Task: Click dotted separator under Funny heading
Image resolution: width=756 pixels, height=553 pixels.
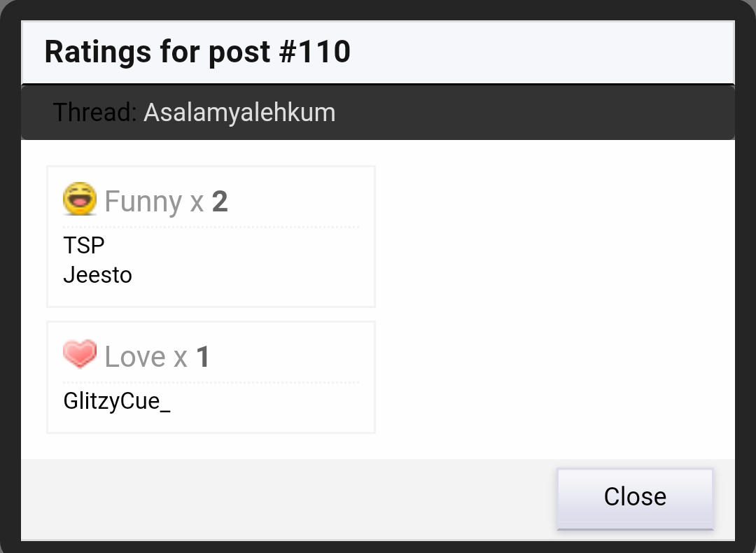Action: click(x=211, y=227)
